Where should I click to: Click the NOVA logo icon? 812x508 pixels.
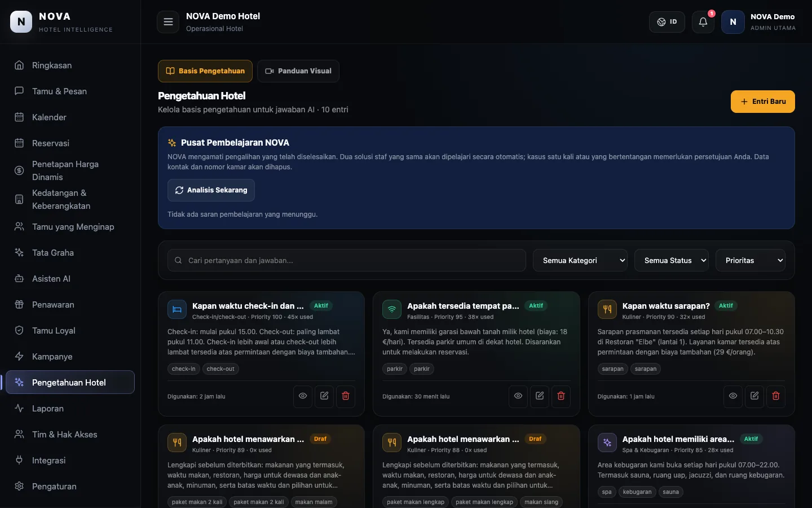[21, 22]
